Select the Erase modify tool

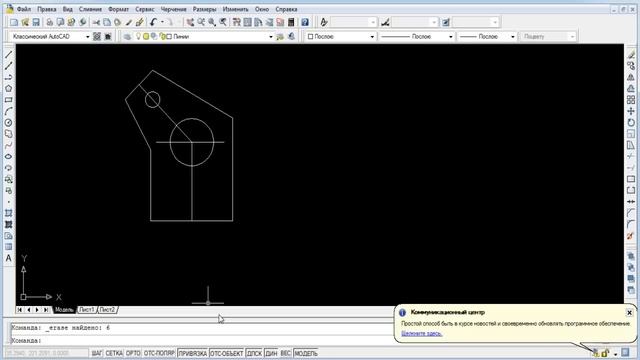631,54
